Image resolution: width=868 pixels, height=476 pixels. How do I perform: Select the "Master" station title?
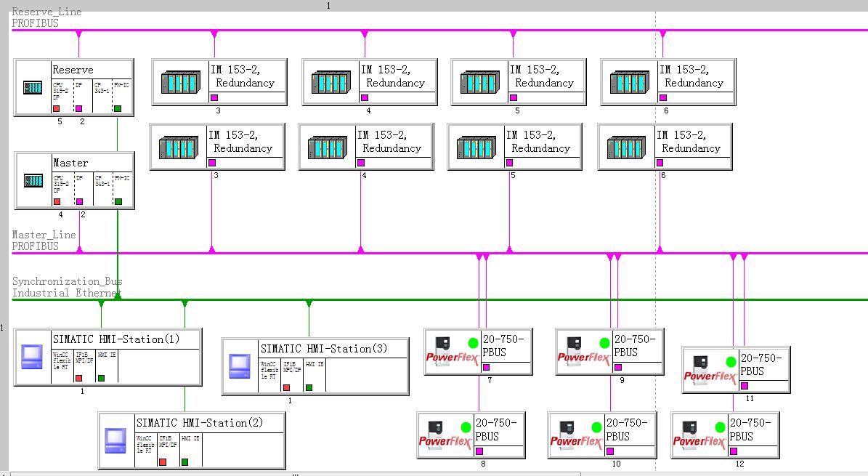coord(70,163)
